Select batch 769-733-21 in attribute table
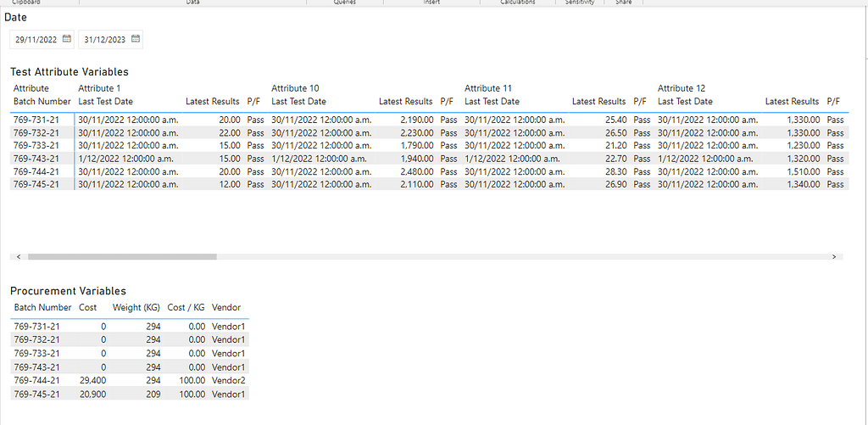868x425 pixels. (x=36, y=145)
